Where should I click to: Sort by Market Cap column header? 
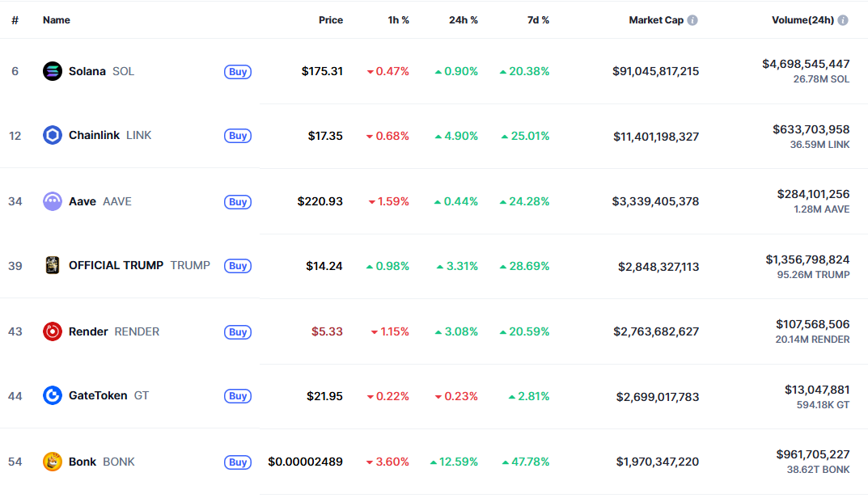(656, 20)
